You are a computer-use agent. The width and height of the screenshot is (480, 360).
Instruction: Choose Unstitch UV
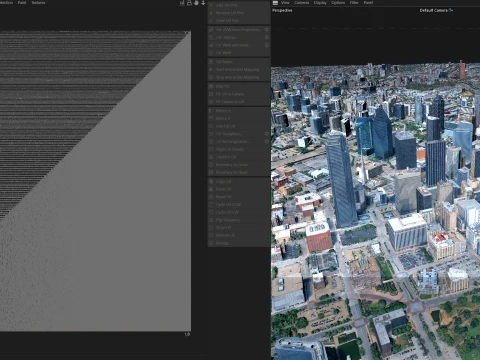click(239, 157)
